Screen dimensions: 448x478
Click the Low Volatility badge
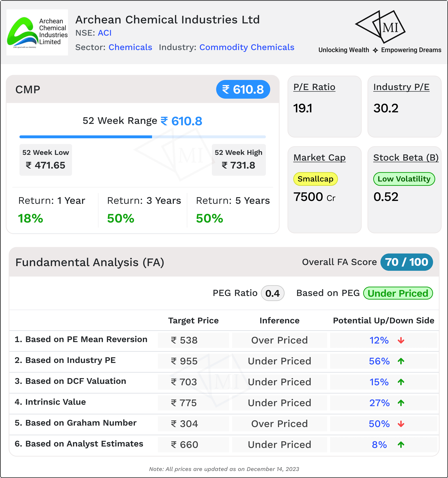(x=404, y=179)
